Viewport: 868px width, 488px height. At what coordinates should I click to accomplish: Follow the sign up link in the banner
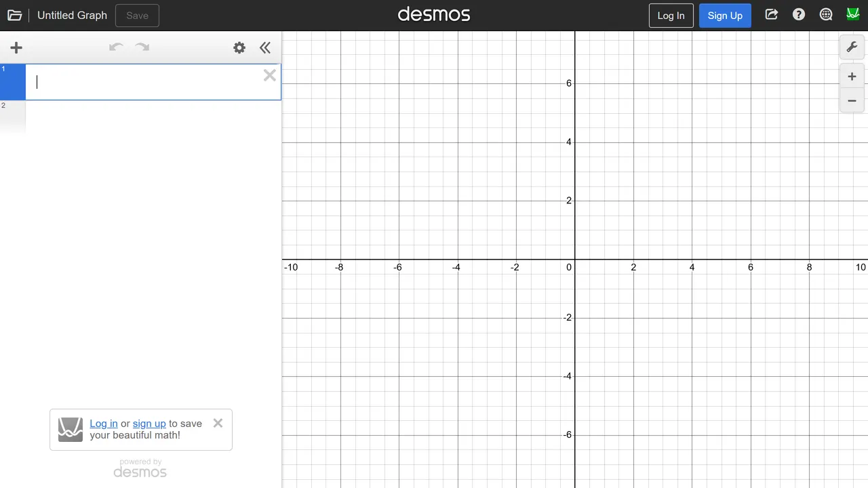pos(149,424)
